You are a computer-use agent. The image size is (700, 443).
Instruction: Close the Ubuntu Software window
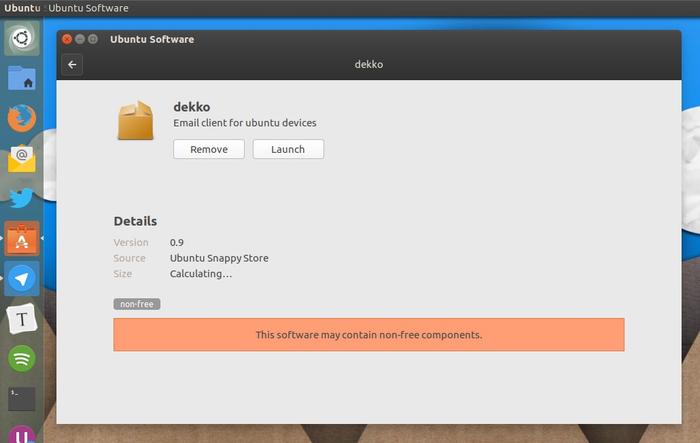pos(67,39)
